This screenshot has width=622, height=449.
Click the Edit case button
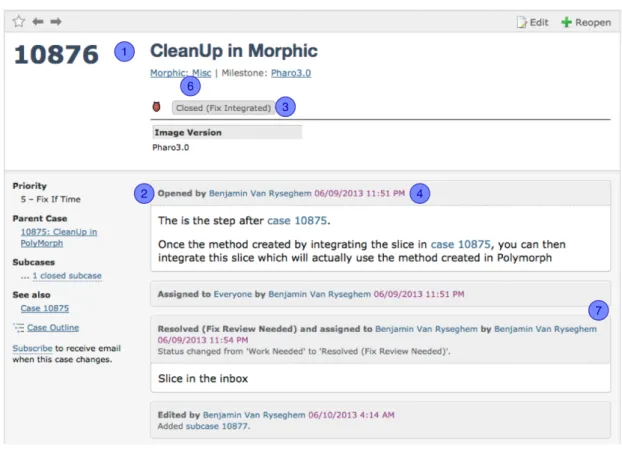click(532, 22)
